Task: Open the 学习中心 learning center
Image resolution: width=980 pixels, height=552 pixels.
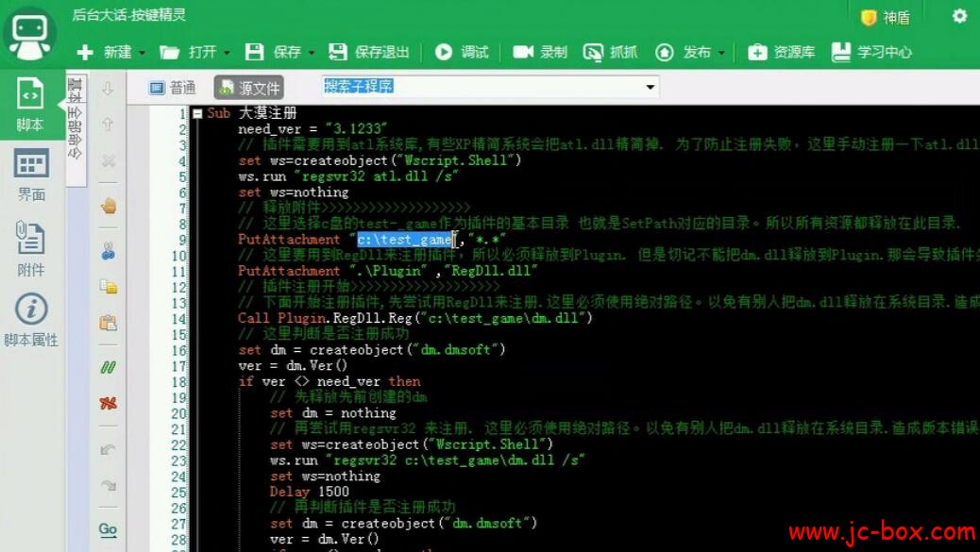Action: [x=871, y=52]
